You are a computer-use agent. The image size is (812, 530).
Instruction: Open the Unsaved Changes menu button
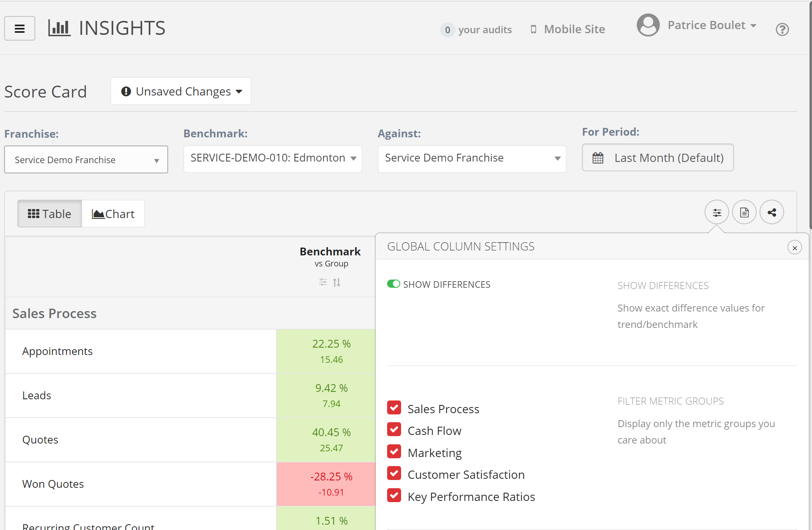tap(181, 91)
